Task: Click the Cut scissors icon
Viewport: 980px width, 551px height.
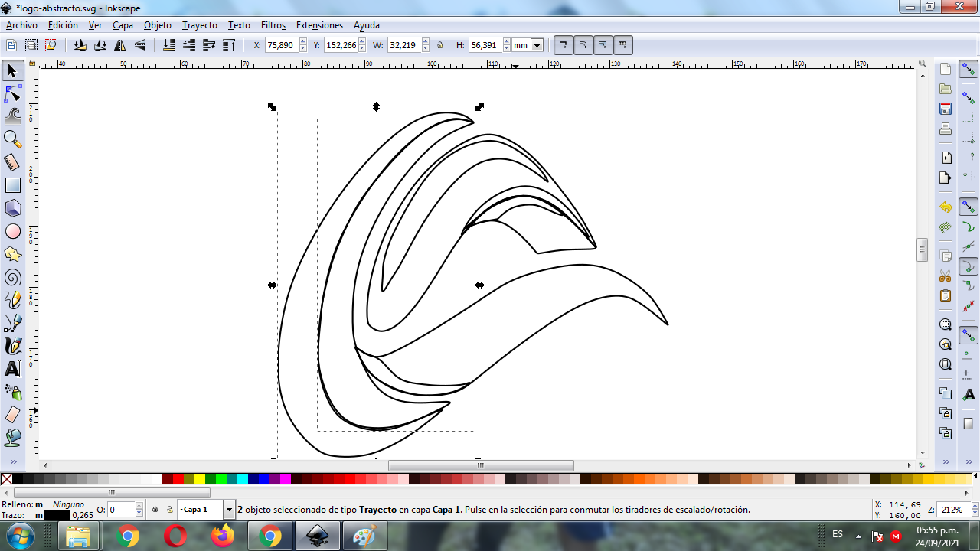Action: (946, 275)
